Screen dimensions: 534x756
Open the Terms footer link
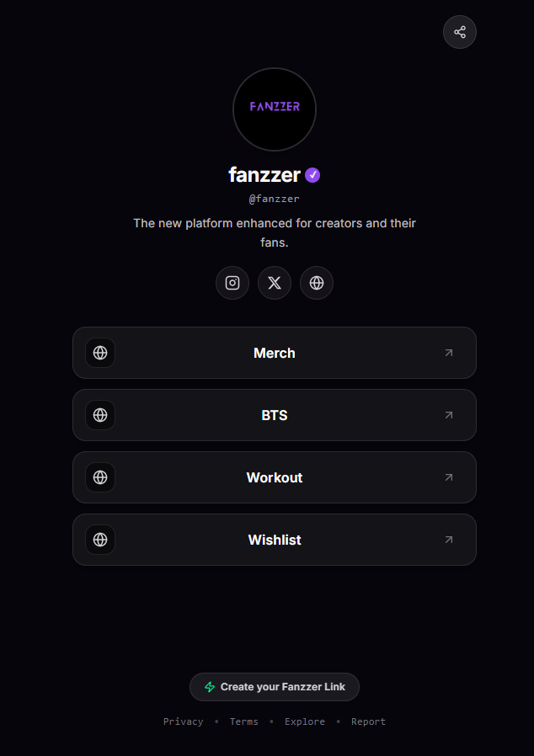tap(243, 721)
